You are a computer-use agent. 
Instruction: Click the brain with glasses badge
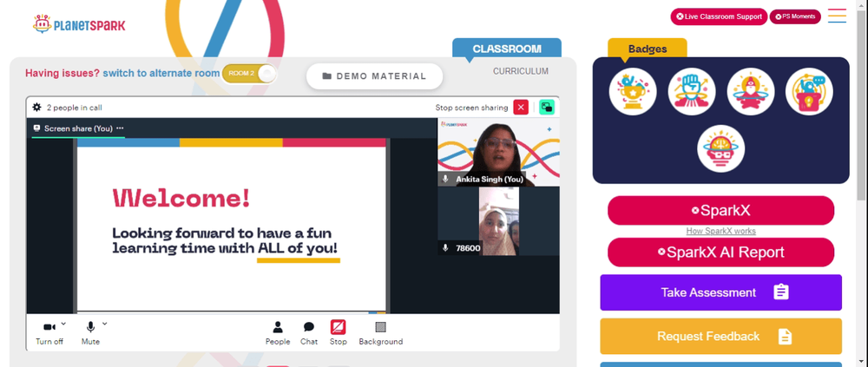[720, 148]
